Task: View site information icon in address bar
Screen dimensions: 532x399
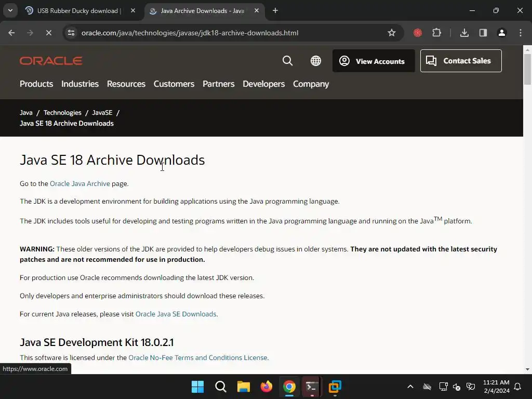Action: coord(71,33)
